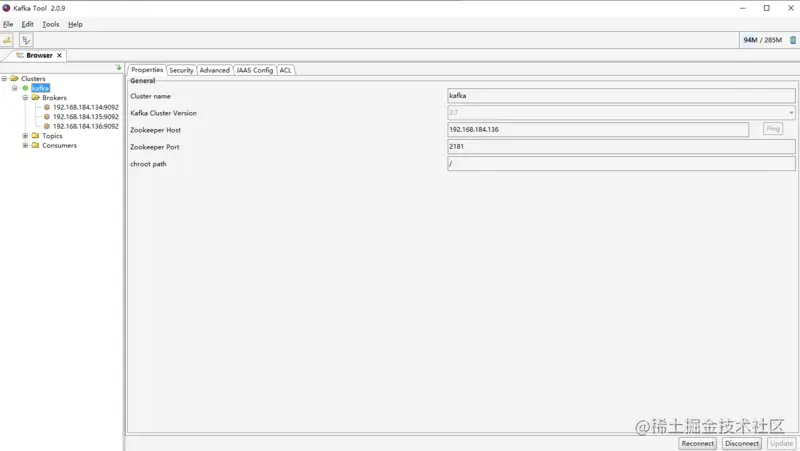Select broker 192.168.184.134:9092

click(86, 107)
